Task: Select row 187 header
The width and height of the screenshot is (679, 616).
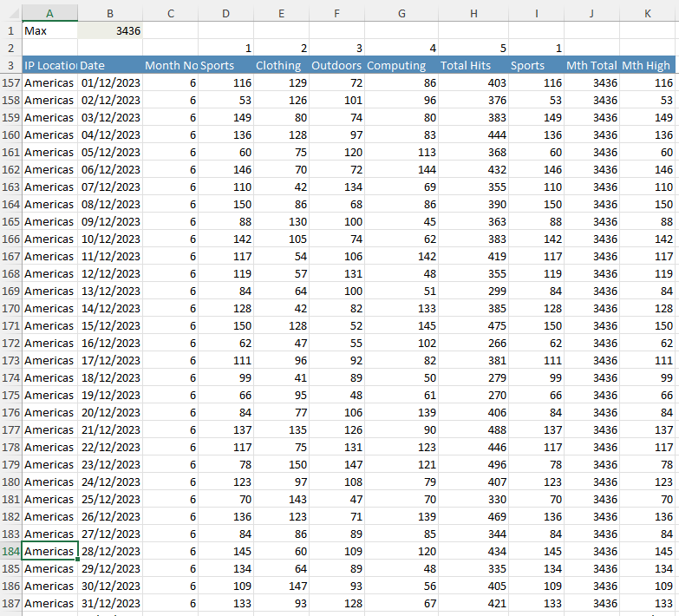Action: click(x=10, y=603)
